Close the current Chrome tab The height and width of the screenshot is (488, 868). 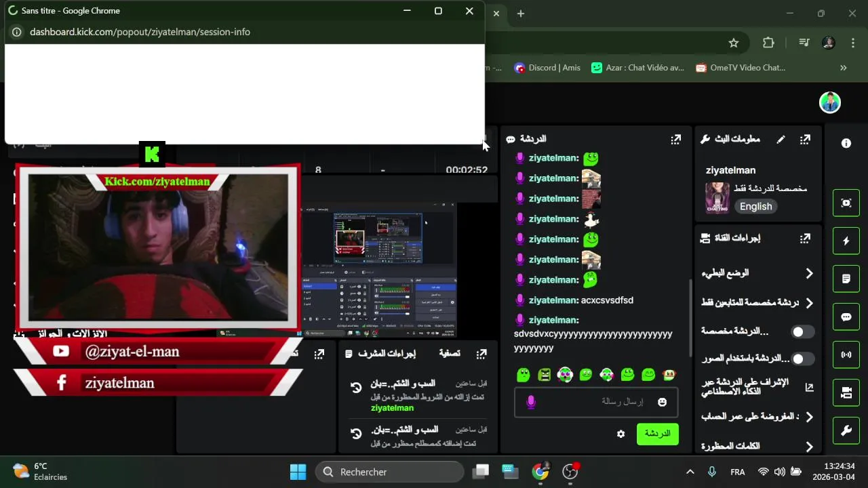coord(496,14)
